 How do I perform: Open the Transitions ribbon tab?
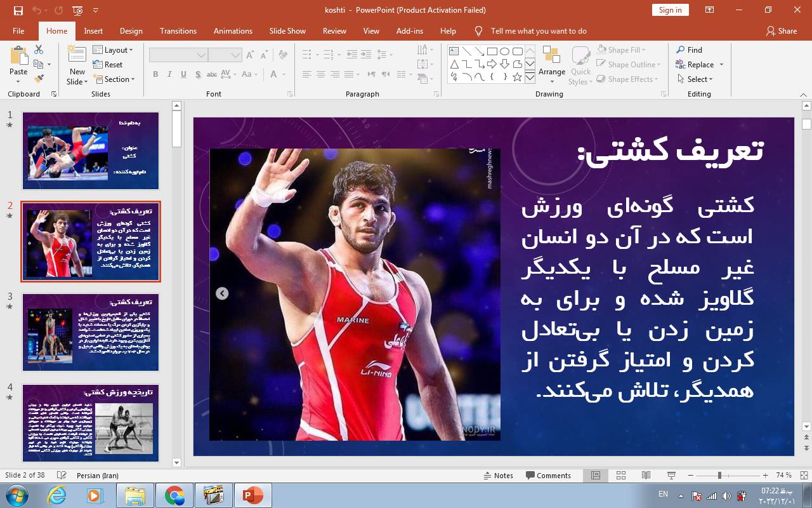point(178,30)
